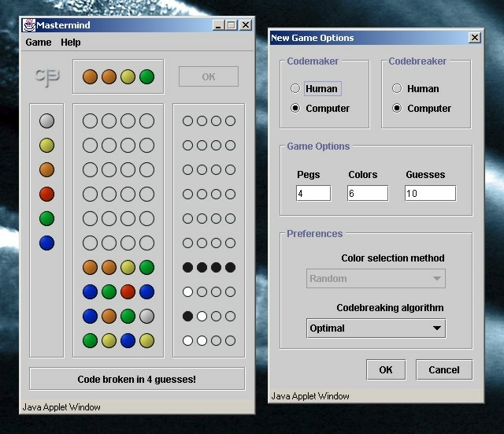Image resolution: width=504 pixels, height=434 pixels.
Task: Select Human as the Codebreaker
Action: (397, 88)
